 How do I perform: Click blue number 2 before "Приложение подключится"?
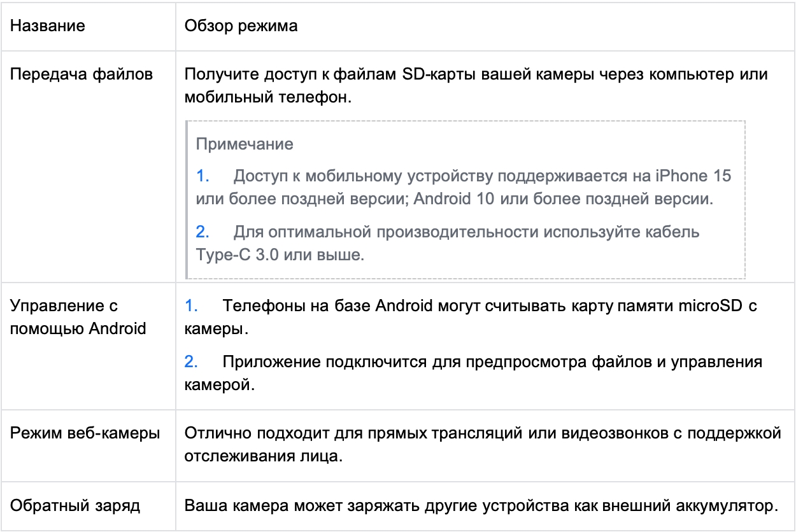tap(191, 363)
